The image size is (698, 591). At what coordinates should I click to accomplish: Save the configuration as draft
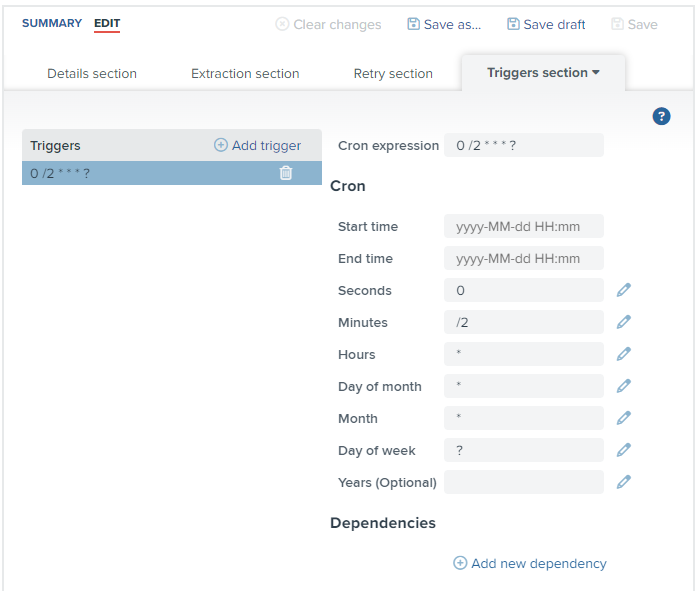click(x=546, y=24)
